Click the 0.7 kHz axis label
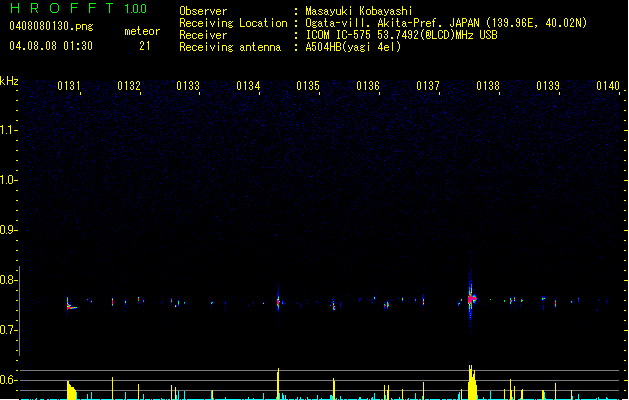 tap(8, 330)
